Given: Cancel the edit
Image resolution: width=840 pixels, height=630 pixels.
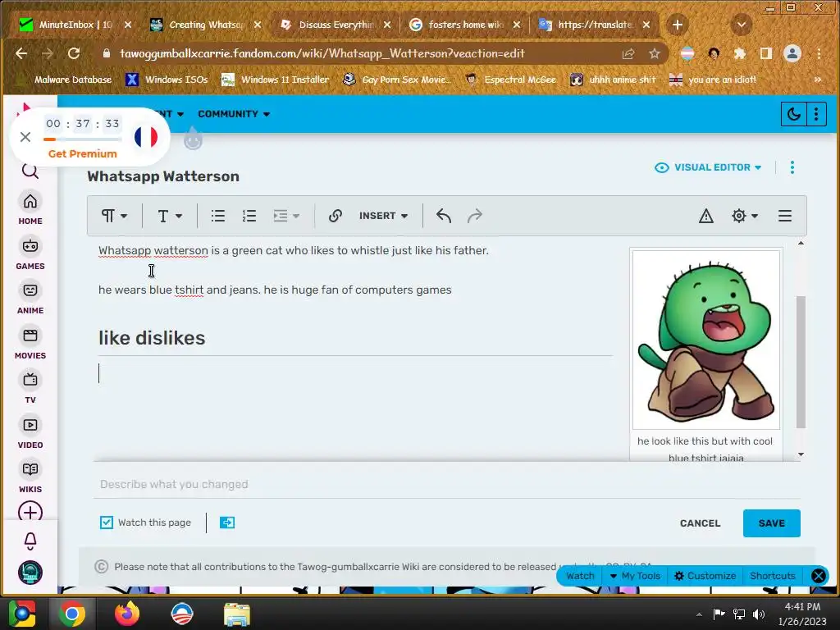Looking at the screenshot, I should click(700, 523).
